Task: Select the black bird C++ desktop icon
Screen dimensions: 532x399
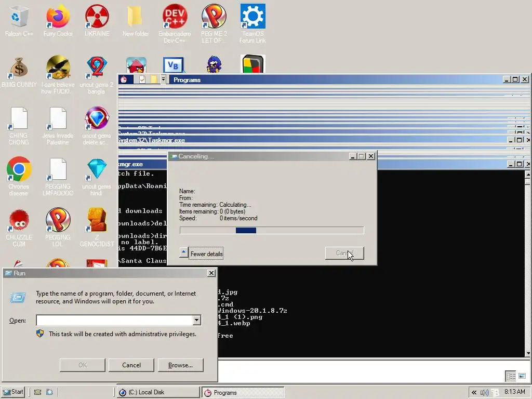Action: [x=58, y=67]
